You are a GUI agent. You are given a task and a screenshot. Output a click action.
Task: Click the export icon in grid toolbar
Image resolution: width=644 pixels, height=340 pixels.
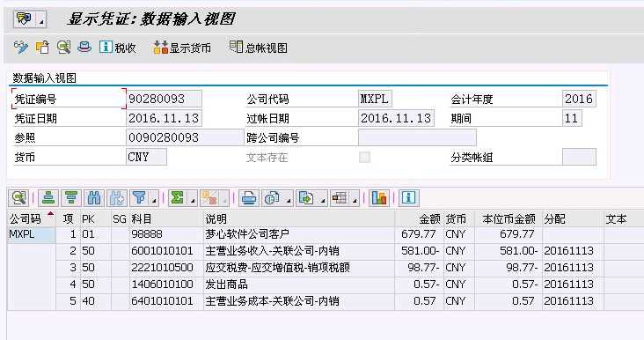tap(306, 198)
